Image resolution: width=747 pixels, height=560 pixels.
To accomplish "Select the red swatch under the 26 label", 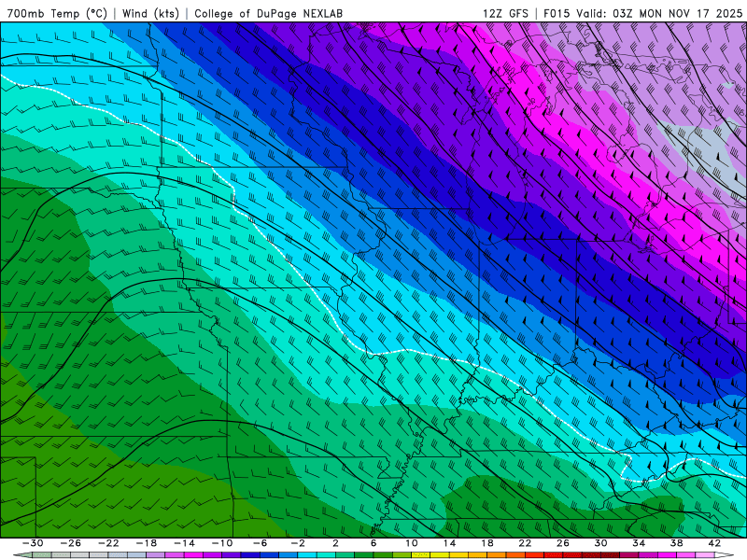I will [x=572, y=554].
